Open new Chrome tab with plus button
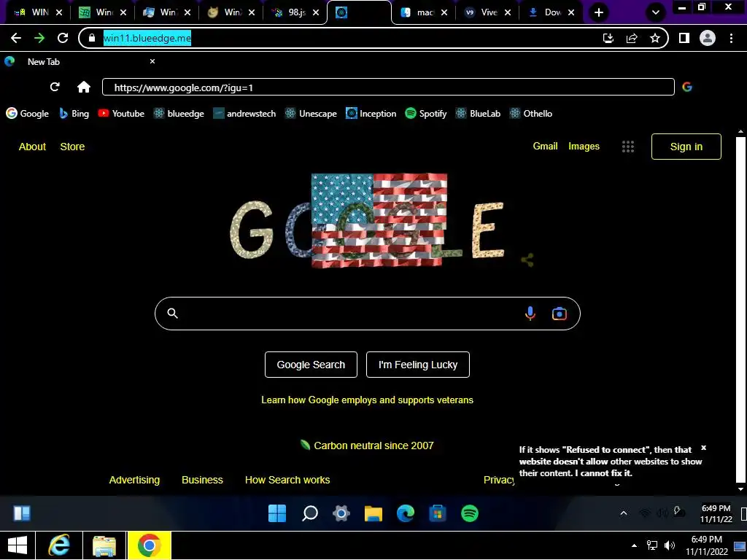This screenshot has width=747, height=560. (599, 12)
